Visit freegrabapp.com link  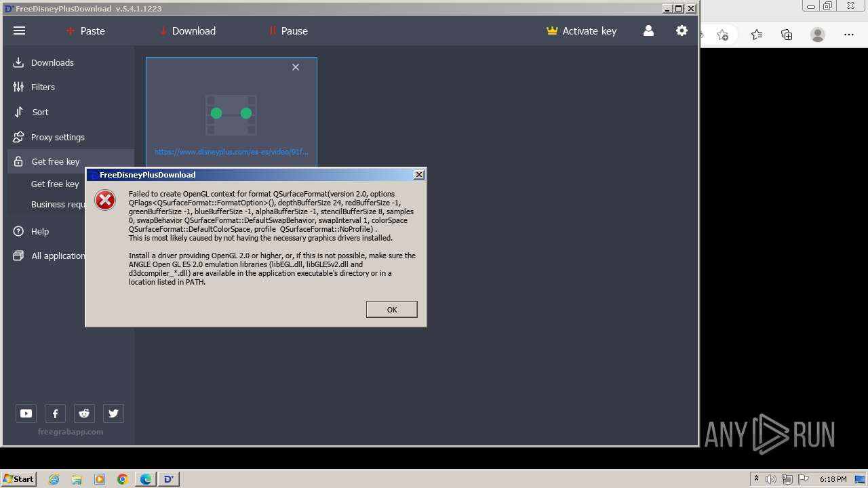click(71, 432)
